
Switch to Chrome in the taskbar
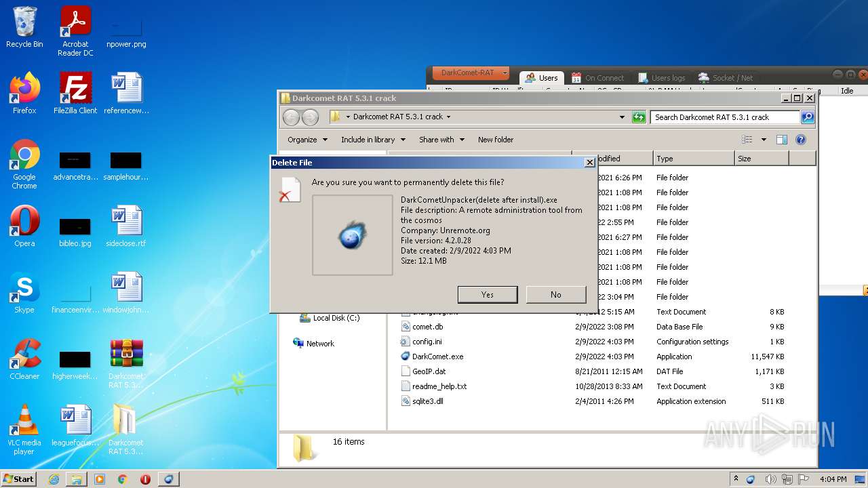pos(123,479)
